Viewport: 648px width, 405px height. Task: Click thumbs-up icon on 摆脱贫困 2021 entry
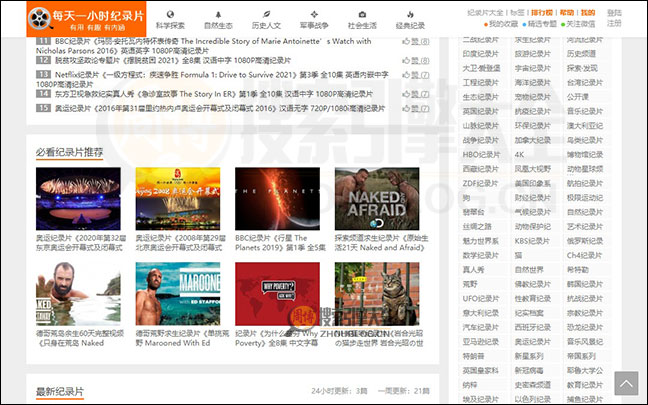point(407,58)
